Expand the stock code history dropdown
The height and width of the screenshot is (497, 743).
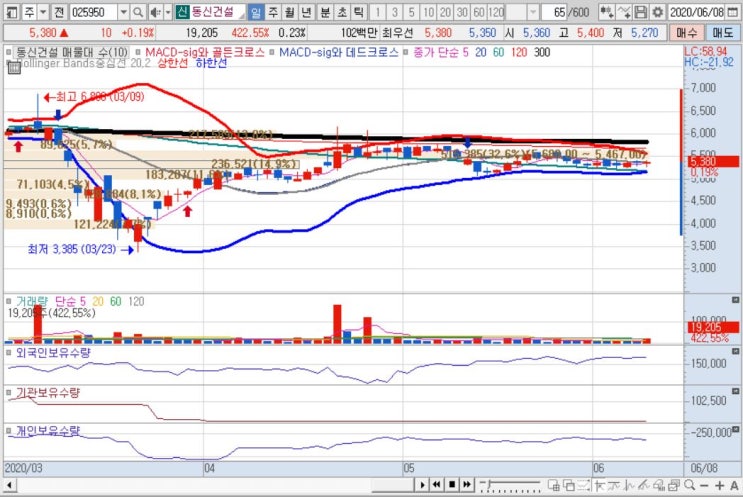click(123, 12)
